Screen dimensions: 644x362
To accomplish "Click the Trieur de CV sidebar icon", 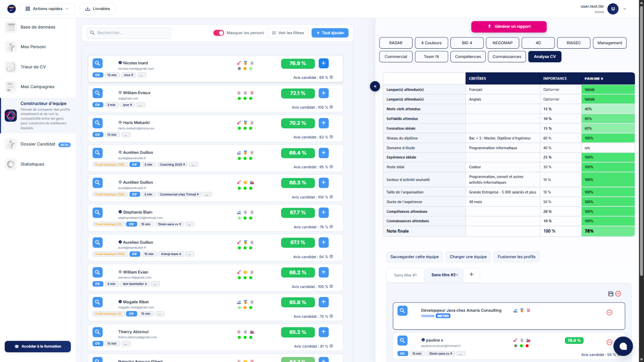I will pyautogui.click(x=11, y=67).
